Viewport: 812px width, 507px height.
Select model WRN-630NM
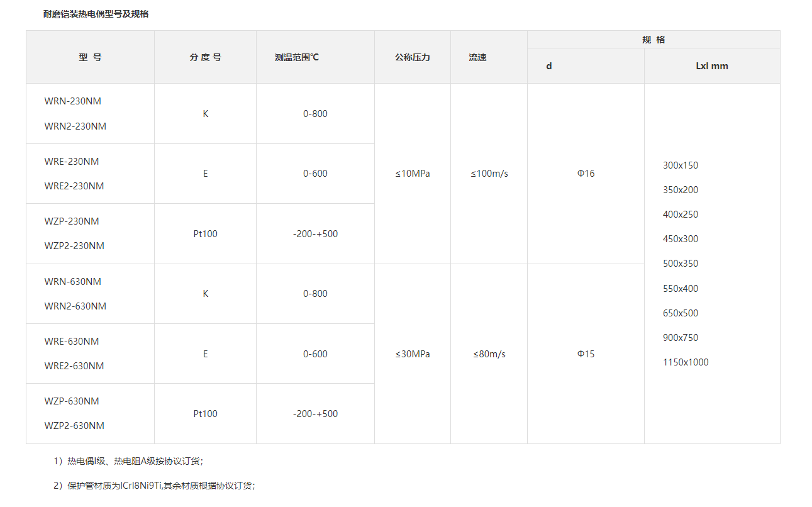72,282
